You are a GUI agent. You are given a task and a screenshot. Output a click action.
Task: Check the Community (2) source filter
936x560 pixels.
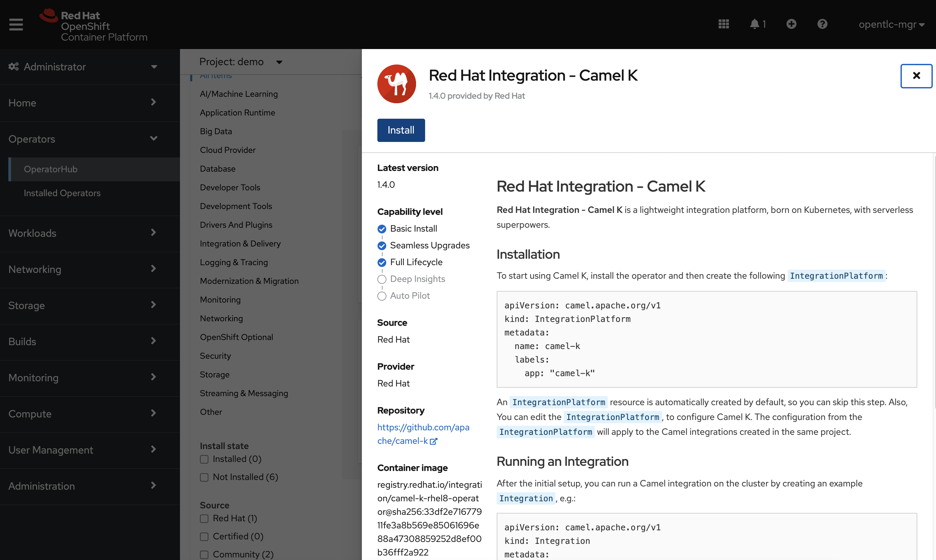pos(204,555)
